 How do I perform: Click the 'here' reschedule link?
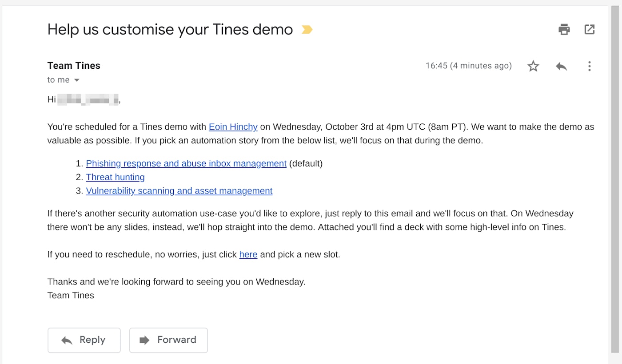[x=248, y=255]
